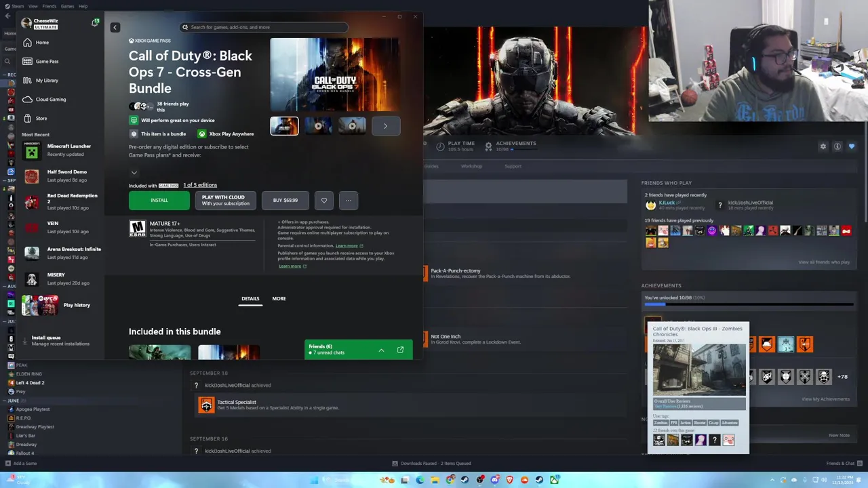Viewport: 868px width, 488px height.
Task: Click Play With Cloud button
Action: click(x=226, y=200)
